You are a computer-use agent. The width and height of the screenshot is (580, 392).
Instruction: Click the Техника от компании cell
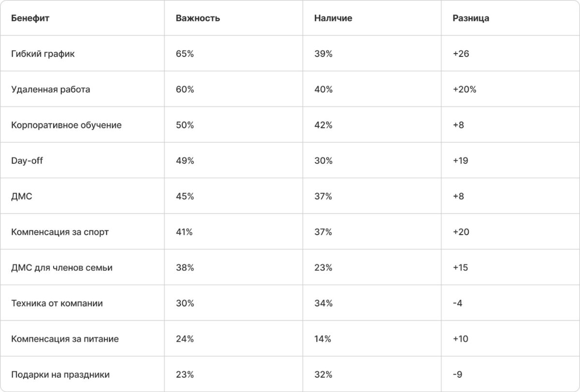(57, 304)
